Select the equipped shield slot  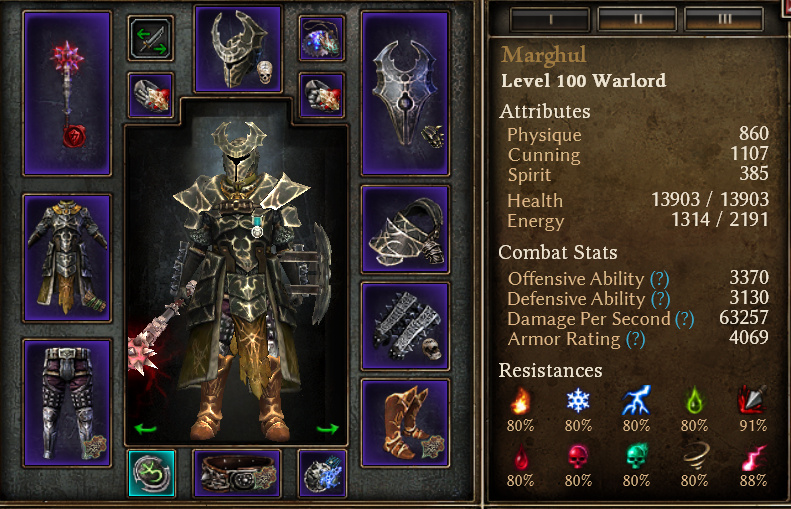point(405,94)
